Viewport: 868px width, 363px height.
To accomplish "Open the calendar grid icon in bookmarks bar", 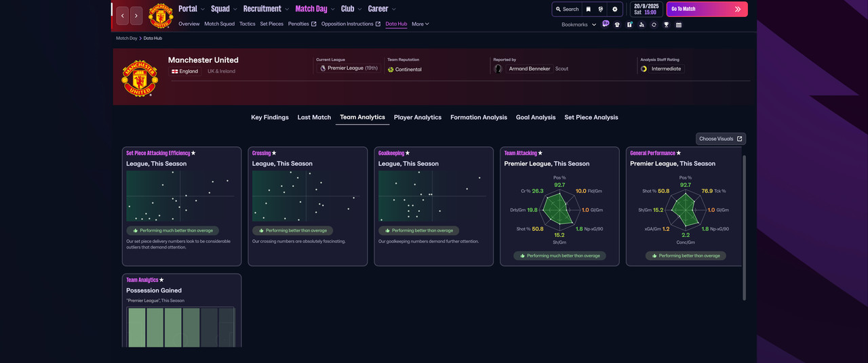I will (679, 24).
